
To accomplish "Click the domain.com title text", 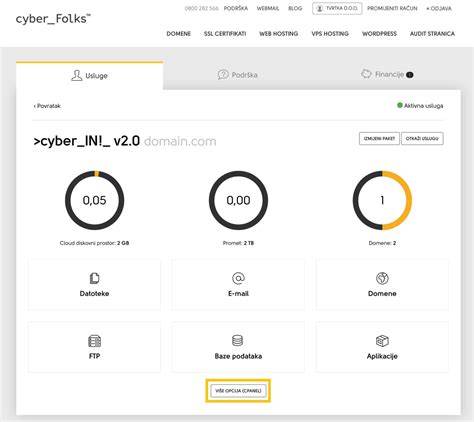I will (180, 141).
